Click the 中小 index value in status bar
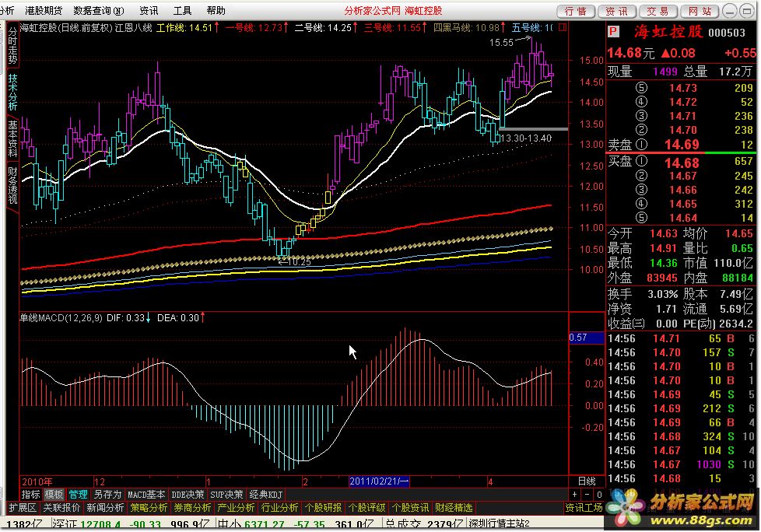 click(265, 524)
